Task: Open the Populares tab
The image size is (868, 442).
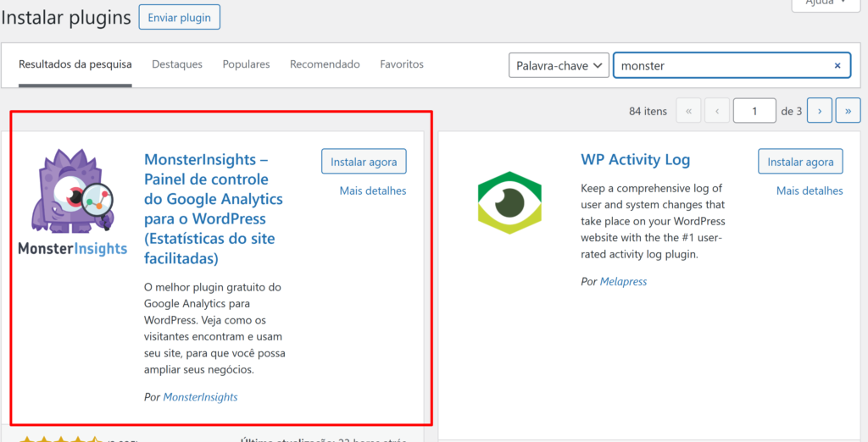Action: 247,64
